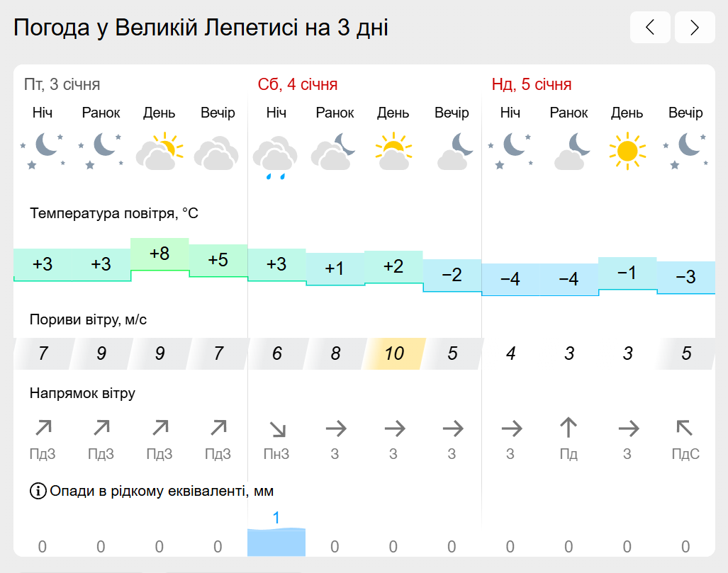
Task: Click the sun-behind-cloud icon for Saturday day
Action: (393, 151)
